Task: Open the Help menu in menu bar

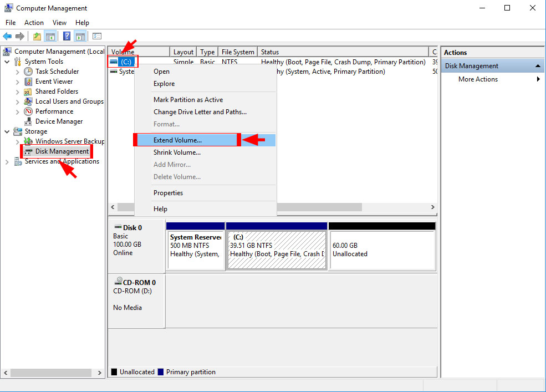Action: 82,23
